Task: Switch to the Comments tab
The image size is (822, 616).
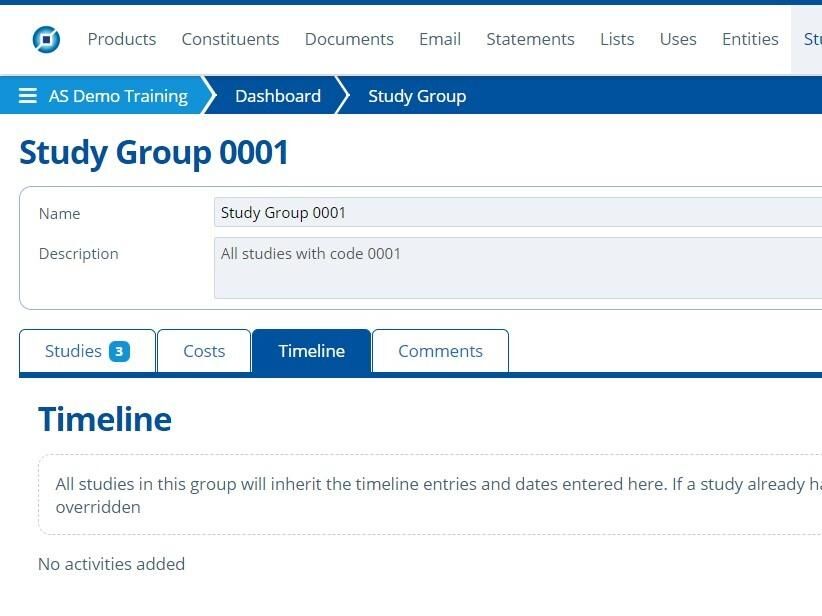Action: (x=440, y=351)
